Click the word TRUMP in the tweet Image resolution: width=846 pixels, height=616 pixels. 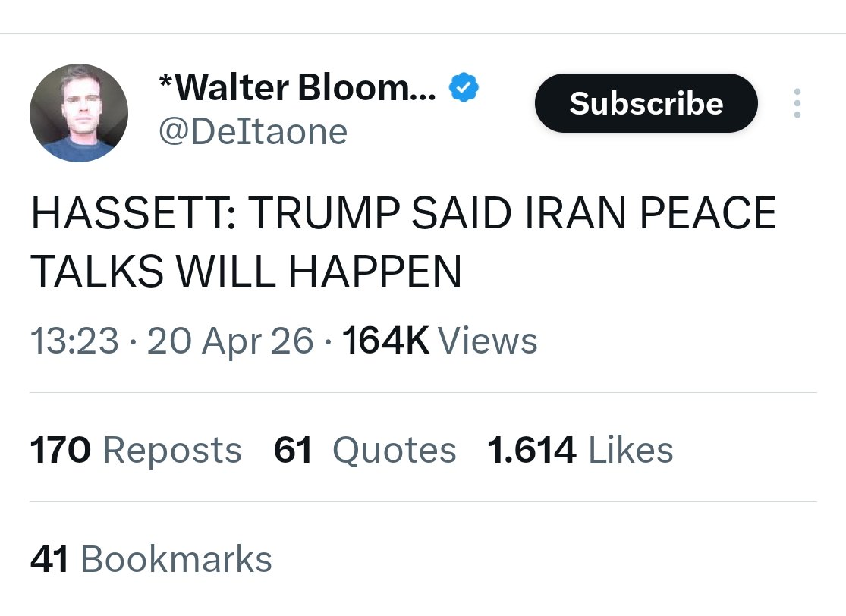(x=322, y=215)
